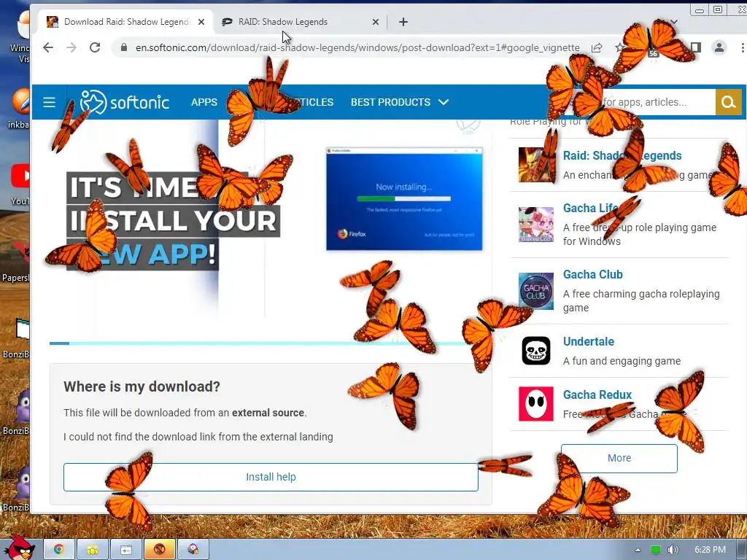
Task: Click the blue download progress bar
Action: tap(271, 343)
